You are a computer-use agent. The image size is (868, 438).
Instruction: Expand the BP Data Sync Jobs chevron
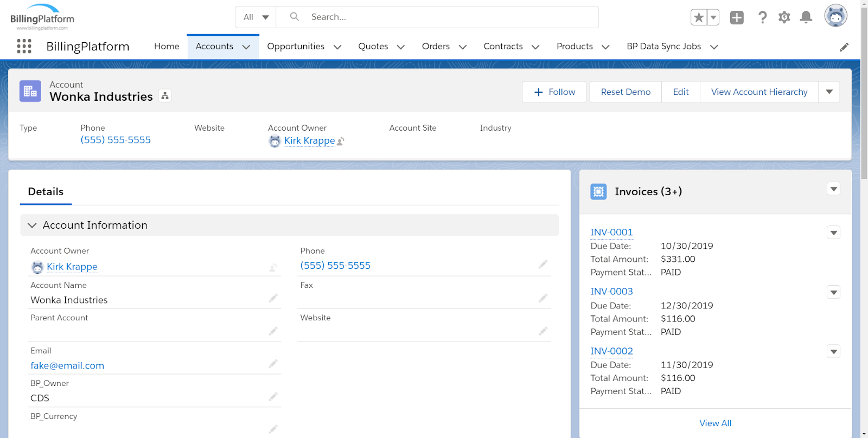click(714, 47)
